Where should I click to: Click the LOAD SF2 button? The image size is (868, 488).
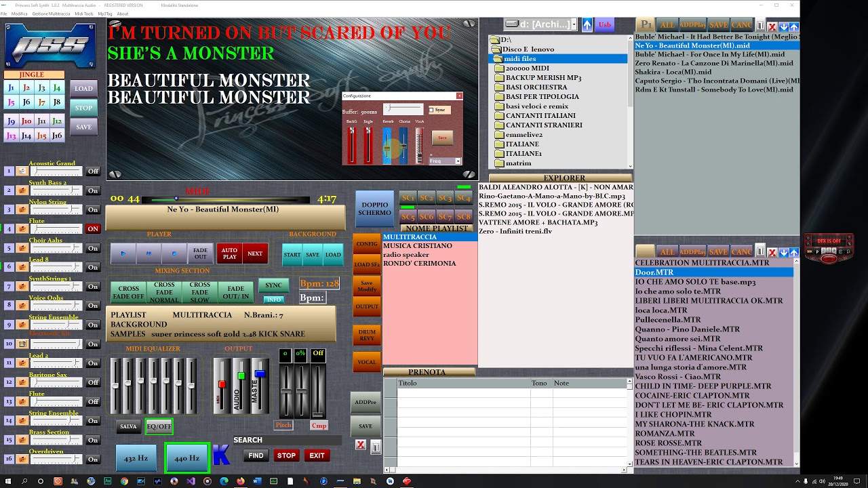tap(367, 264)
